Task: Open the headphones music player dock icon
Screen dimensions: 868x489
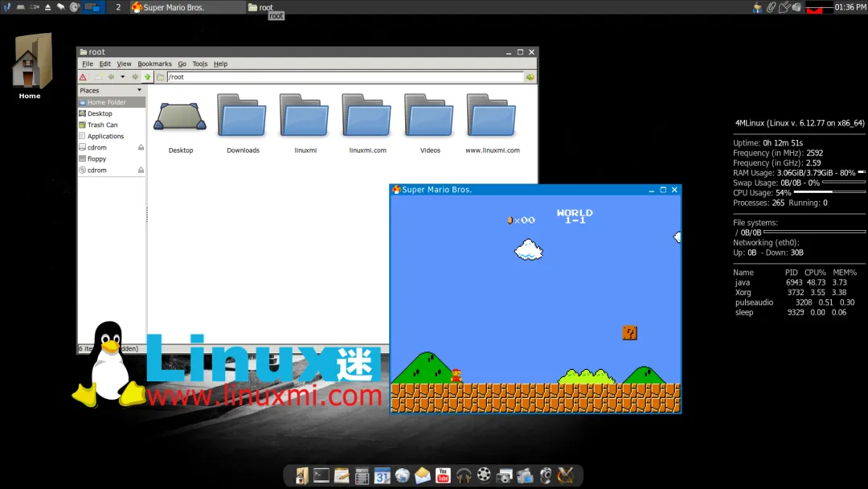Action: click(x=464, y=475)
